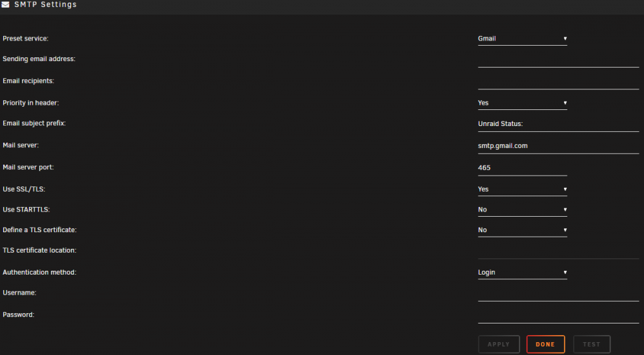Open the Authentication method dropdown showing Login
The width and height of the screenshot is (644, 355).
click(522, 273)
